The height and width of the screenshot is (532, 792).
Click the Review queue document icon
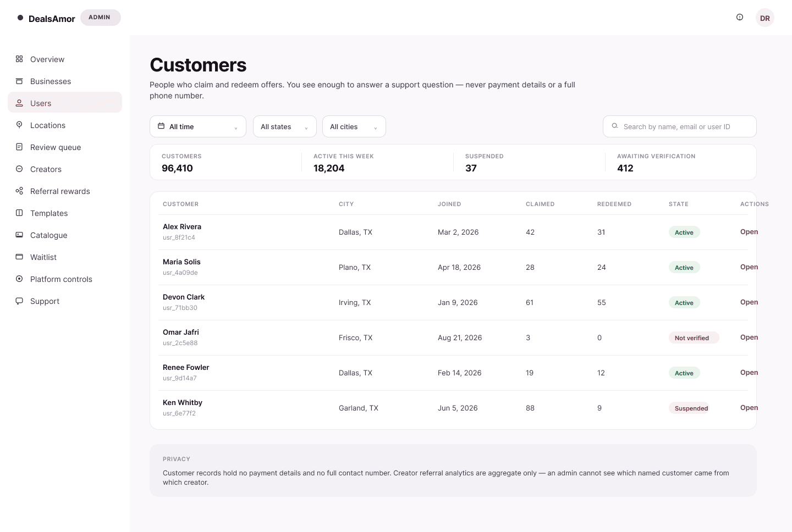tap(19, 147)
